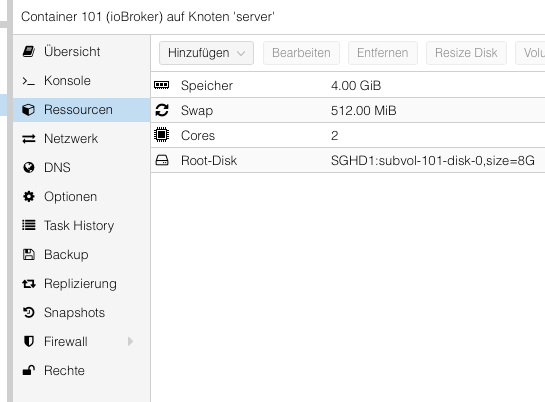Click the hard drive icon beside Root-Disk
The width and height of the screenshot is (545, 402).
coord(162,160)
